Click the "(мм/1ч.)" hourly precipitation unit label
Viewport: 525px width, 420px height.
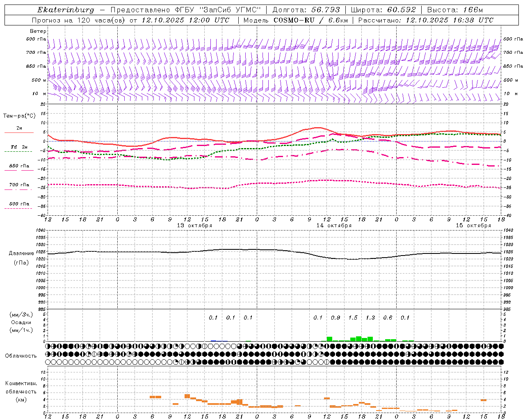21,330
